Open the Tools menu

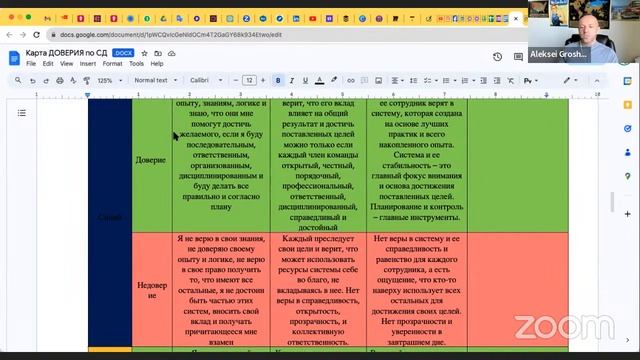coord(136,64)
